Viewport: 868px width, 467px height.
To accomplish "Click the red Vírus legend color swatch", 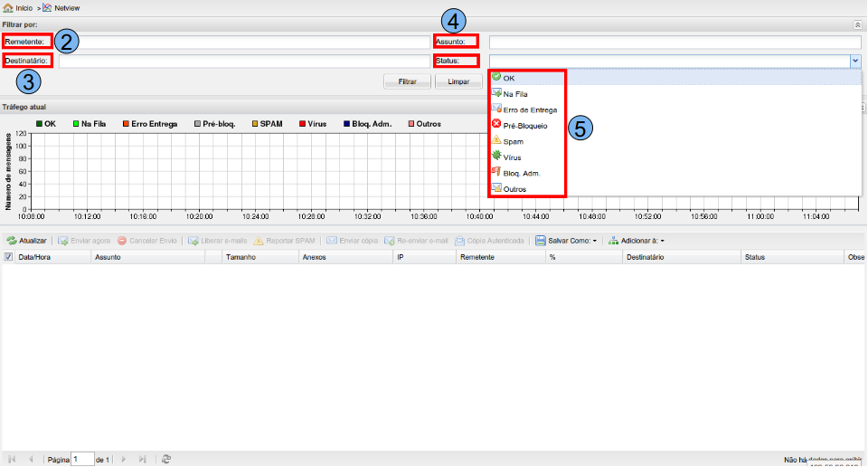I will [x=302, y=123].
